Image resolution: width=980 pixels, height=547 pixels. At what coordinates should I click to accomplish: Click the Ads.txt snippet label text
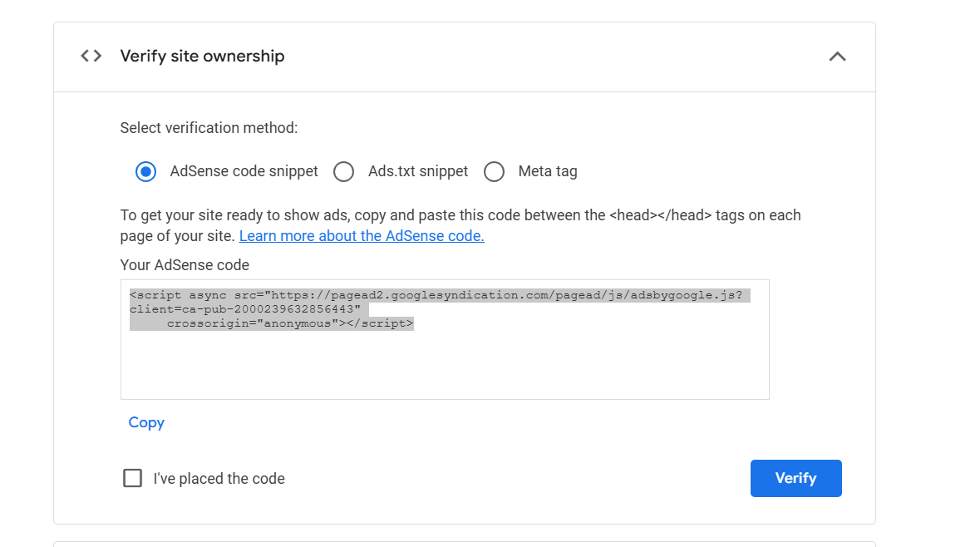coord(418,171)
